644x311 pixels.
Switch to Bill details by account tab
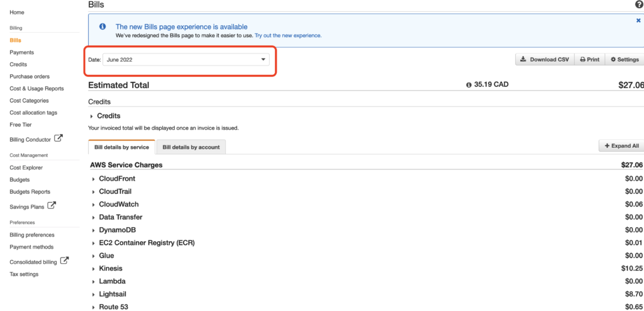(191, 147)
